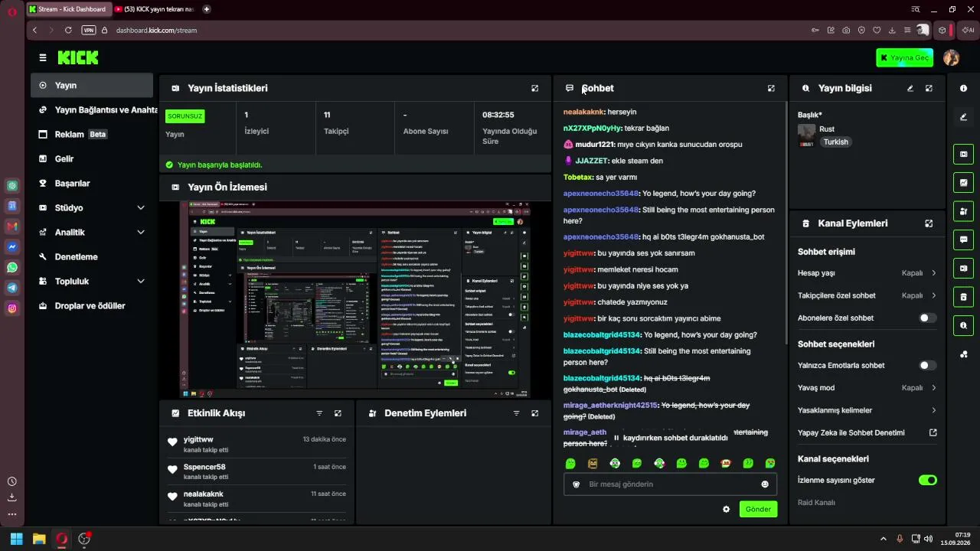Open the user profile avatar menu
This screenshot has width=980, height=551.
[x=951, y=57]
